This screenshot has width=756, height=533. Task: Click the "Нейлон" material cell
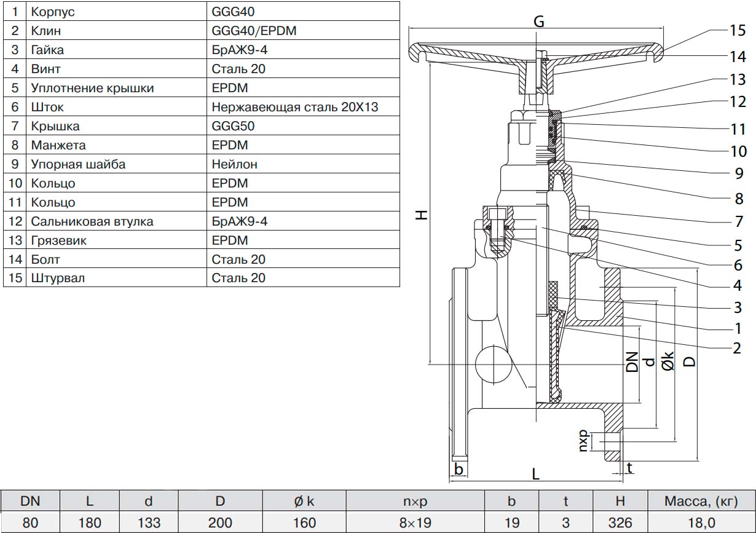pyautogui.click(x=234, y=164)
